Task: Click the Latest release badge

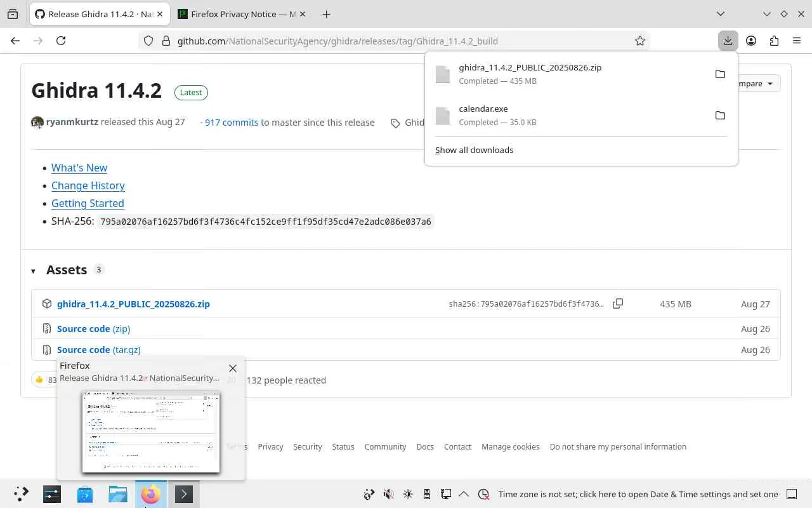Action: click(x=191, y=92)
